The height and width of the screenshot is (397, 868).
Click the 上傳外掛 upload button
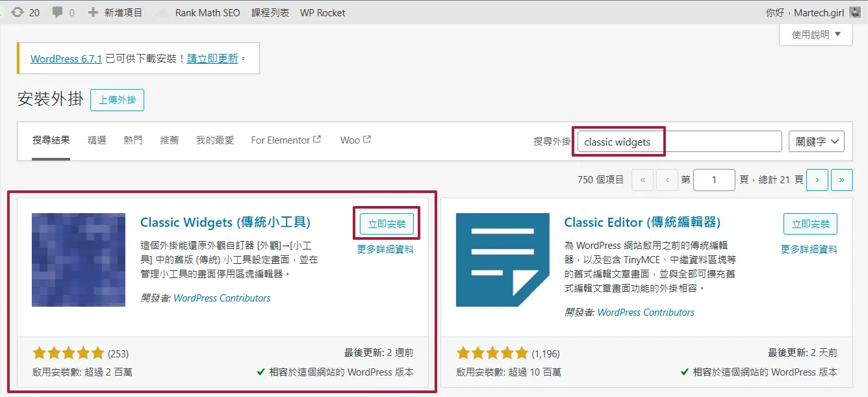click(117, 100)
